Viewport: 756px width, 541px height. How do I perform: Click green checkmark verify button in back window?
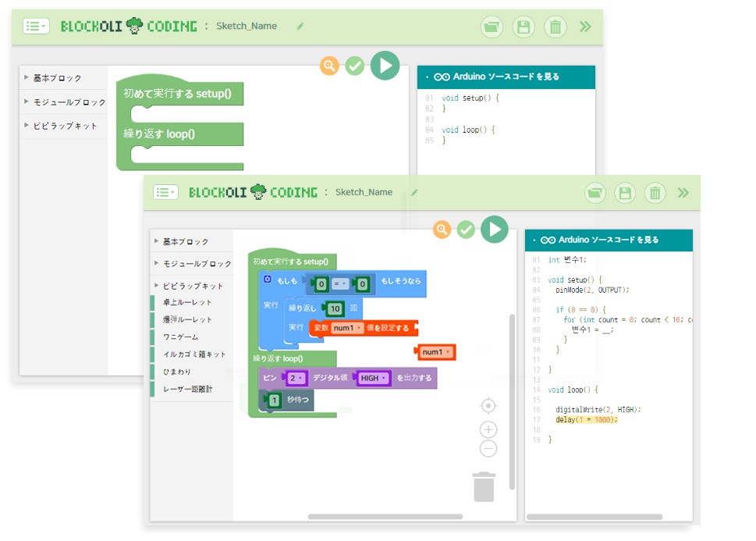355,66
